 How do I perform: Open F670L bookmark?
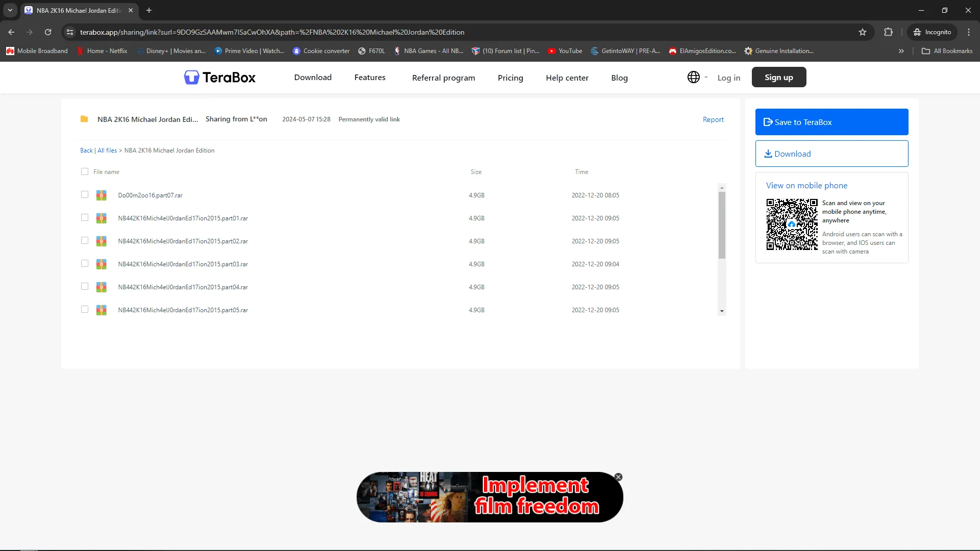pyautogui.click(x=372, y=51)
